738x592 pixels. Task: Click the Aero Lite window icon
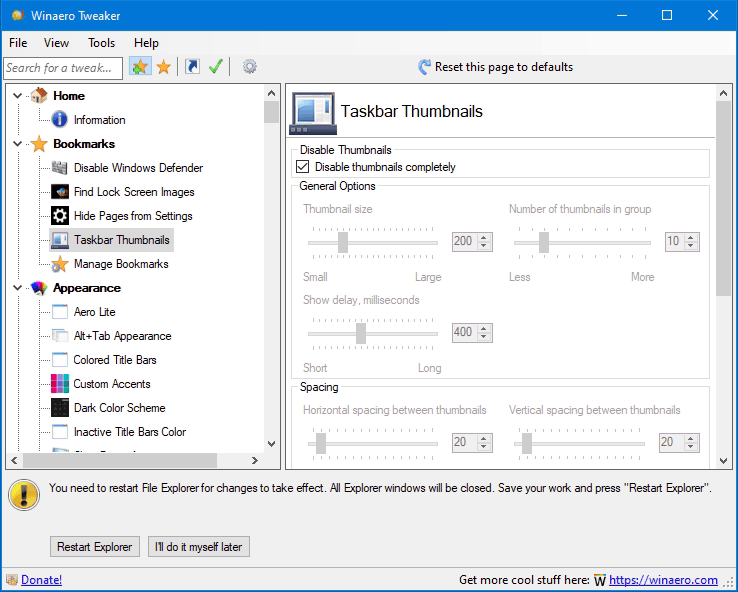(x=60, y=312)
